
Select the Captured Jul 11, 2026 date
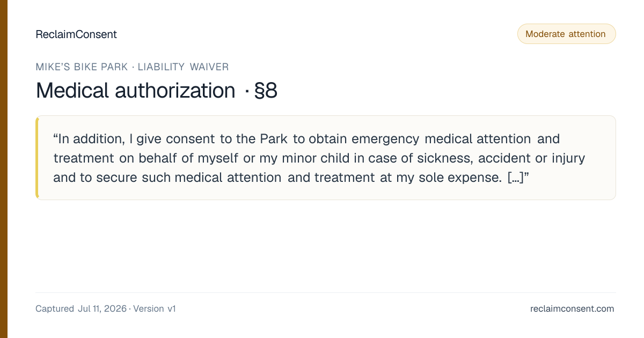81,308
